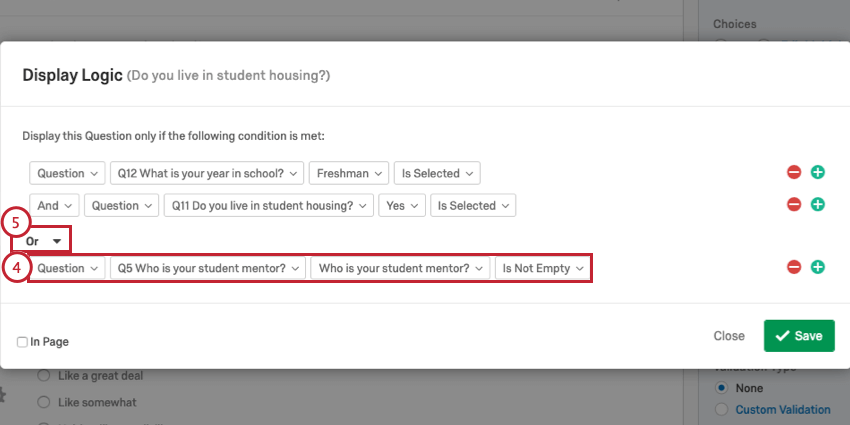Open Is Selected dropdown in Q12 row
Image resolution: width=850 pixels, height=425 pixels.
point(437,173)
